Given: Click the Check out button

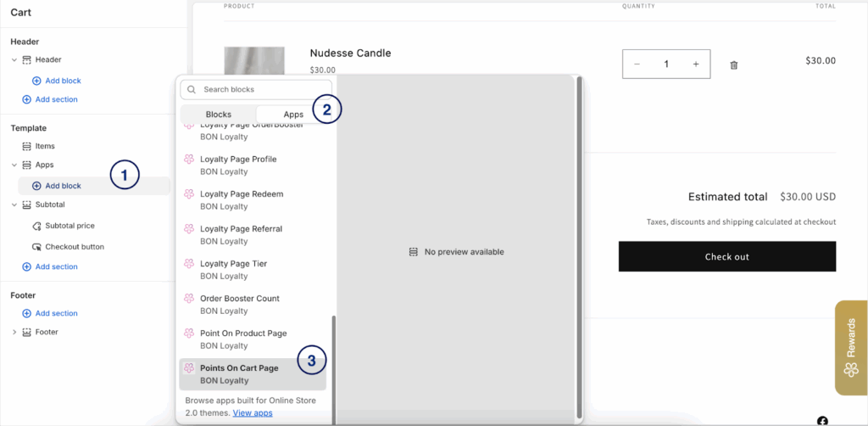Looking at the screenshot, I should point(726,256).
